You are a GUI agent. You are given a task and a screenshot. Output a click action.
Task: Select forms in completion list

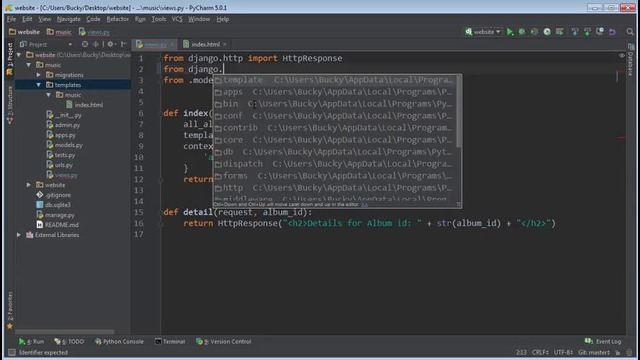334,176
